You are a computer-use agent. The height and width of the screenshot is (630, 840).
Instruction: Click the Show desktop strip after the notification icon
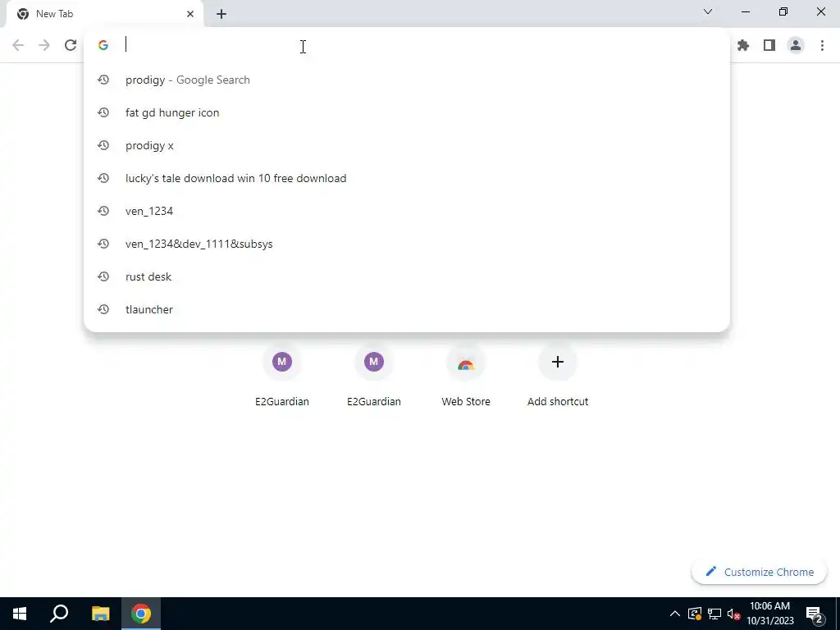pos(838,614)
